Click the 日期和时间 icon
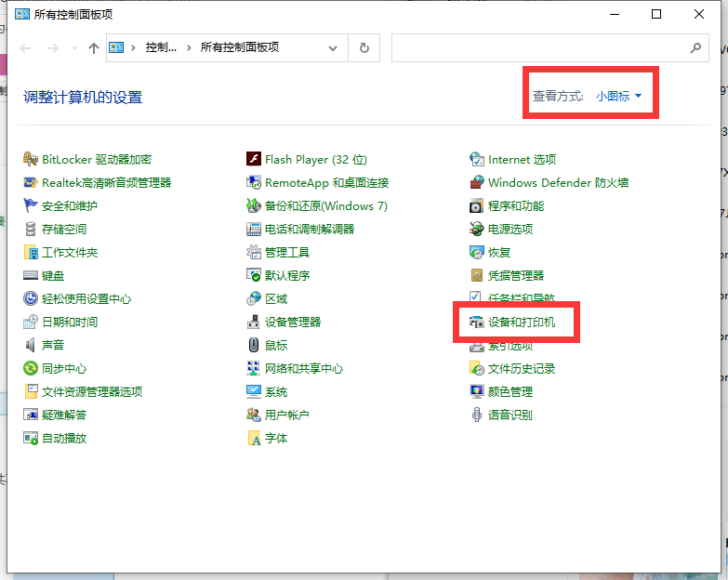This screenshot has width=728, height=580. pos(30,322)
